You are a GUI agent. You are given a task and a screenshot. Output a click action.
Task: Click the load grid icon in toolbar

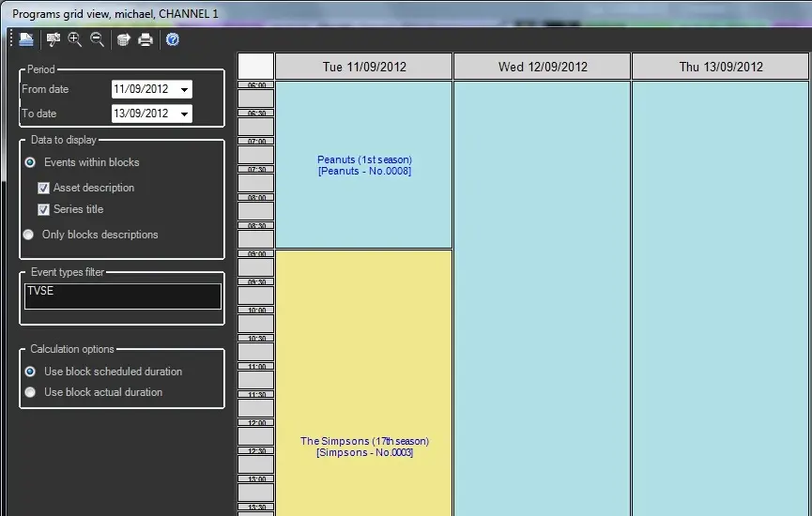click(x=26, y=39)
